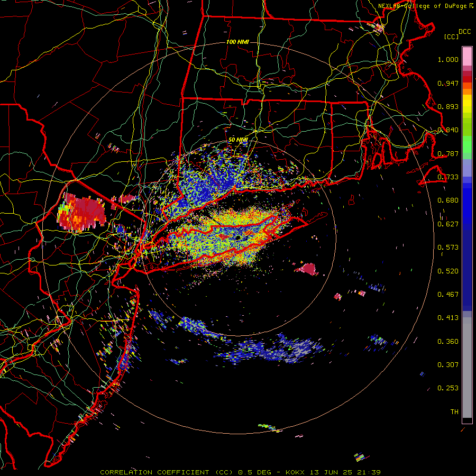Select the 0.413 scale value
This screenshot has height=476, width=476.
(x=448, y=318)
